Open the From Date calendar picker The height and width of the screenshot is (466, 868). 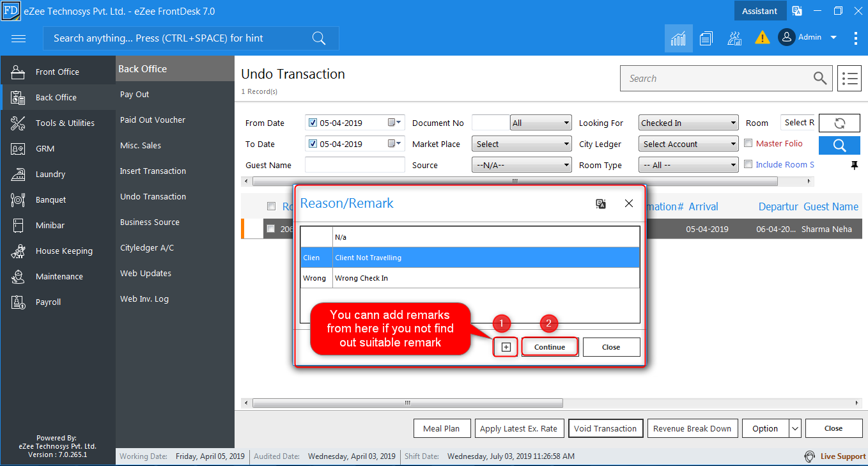394,123
